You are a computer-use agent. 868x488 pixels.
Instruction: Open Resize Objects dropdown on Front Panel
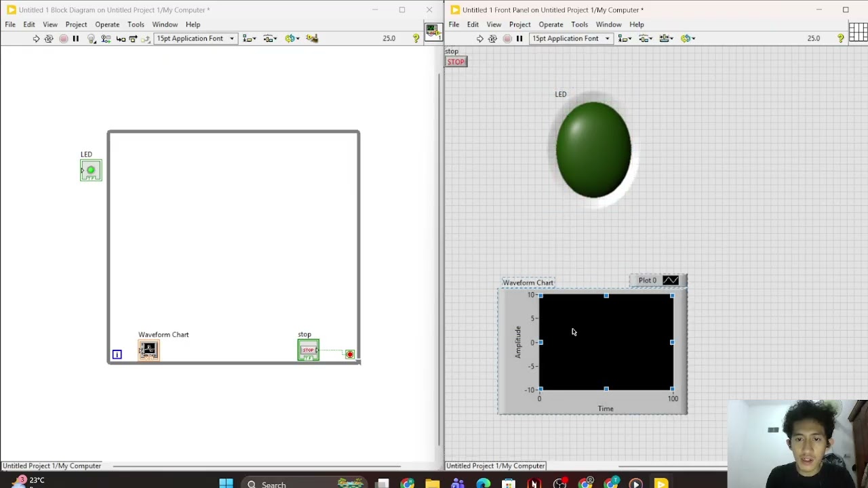point(666,39)
